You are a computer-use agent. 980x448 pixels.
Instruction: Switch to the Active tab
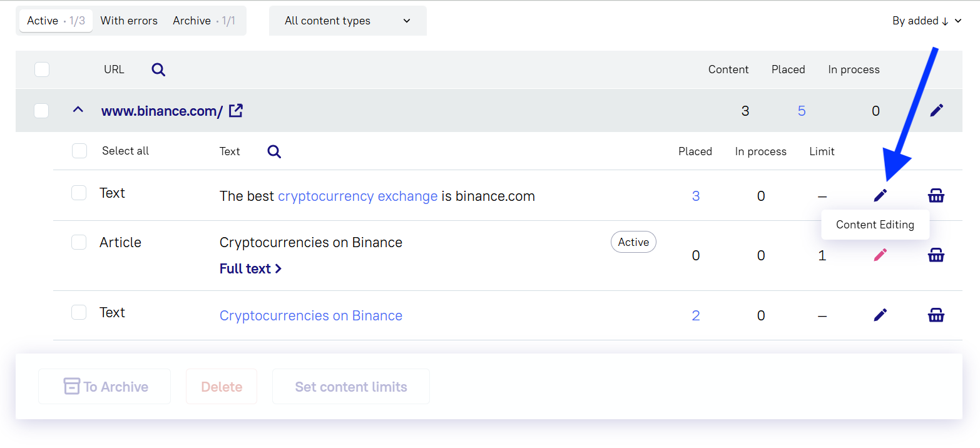(56, 21)
